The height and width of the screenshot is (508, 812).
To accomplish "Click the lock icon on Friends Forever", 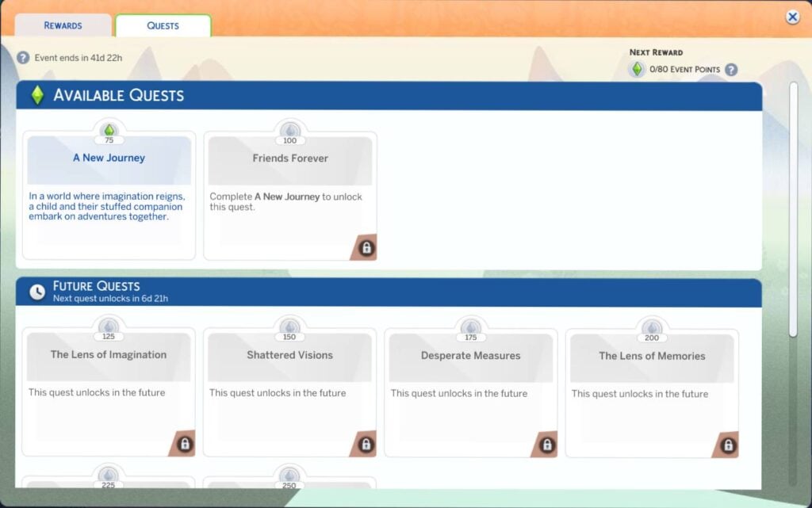I will (366, 248).
